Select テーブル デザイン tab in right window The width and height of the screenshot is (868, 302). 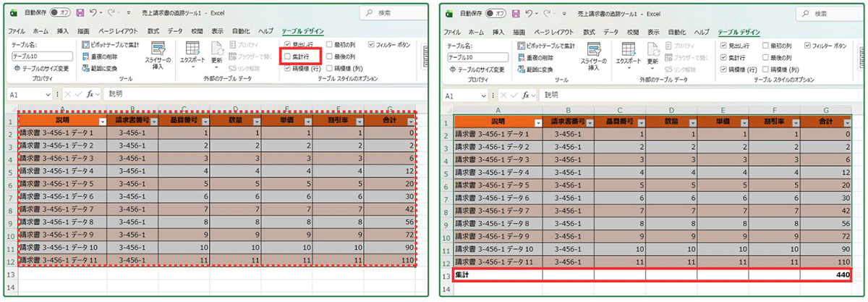[x=739, y=31]
